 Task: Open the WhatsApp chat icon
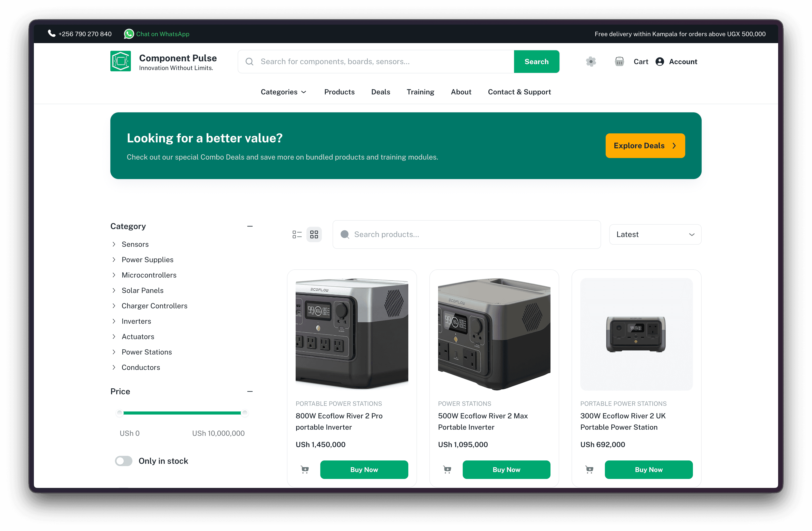[129, 34]
